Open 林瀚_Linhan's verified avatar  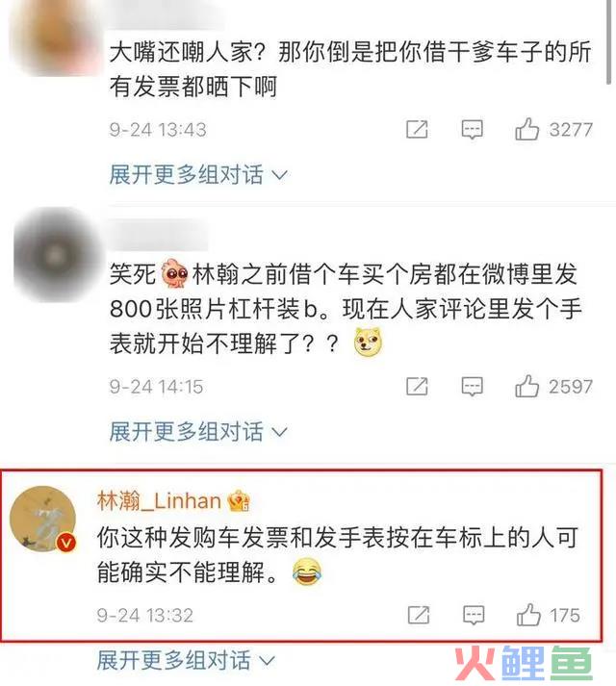pyautogui.click(x=43, y=519)
